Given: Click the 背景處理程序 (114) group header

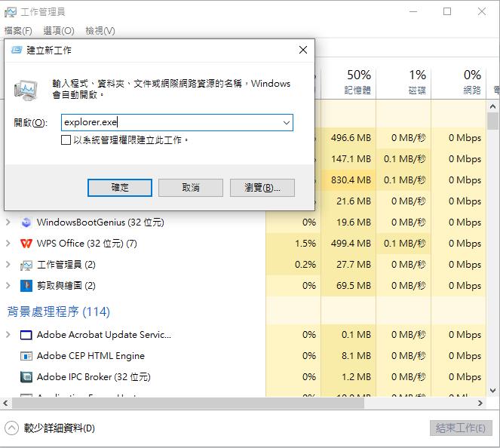Looking at the screenshot, I should (59, 311).
